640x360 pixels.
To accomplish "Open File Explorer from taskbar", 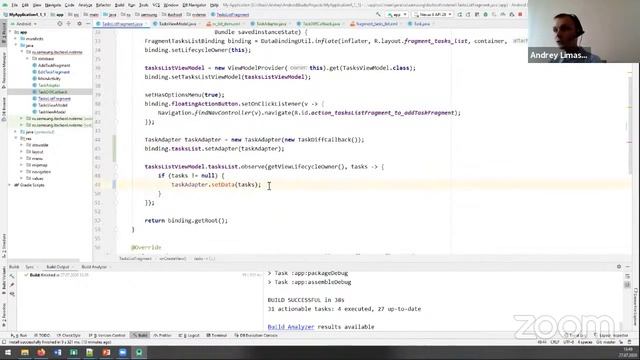I will click(25, 352).
